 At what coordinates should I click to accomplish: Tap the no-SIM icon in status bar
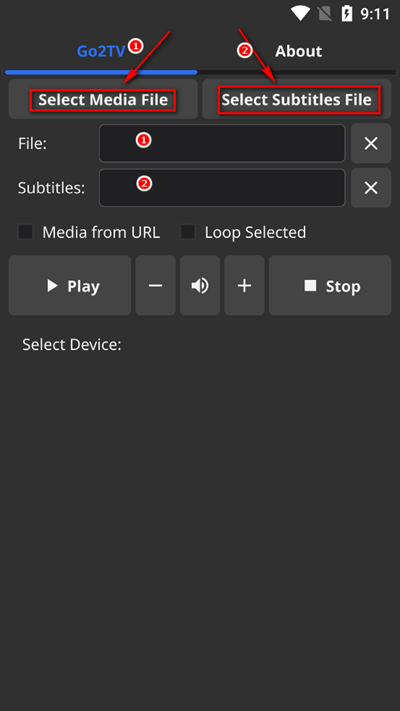(x=325, y=14)
